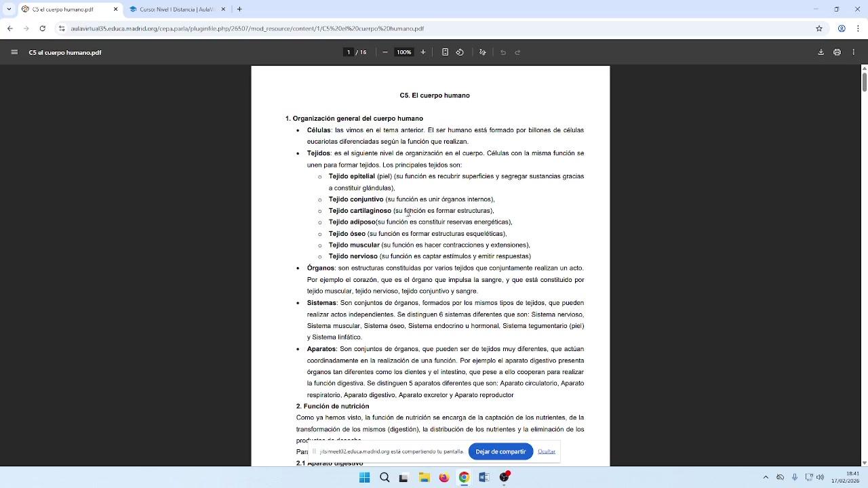Click the bold term 'Tejido muscular'
Screen dimensions: 868x488
coord(354,245)
